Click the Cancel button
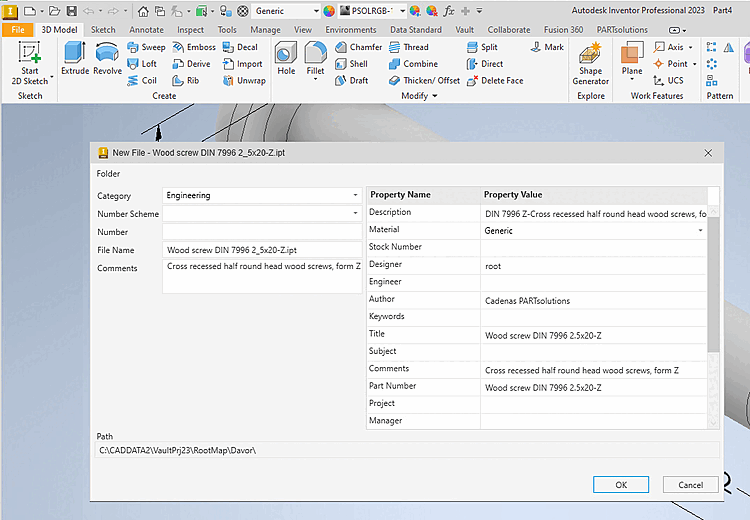This screenshot has height=520, width=750. click(690, 484)
